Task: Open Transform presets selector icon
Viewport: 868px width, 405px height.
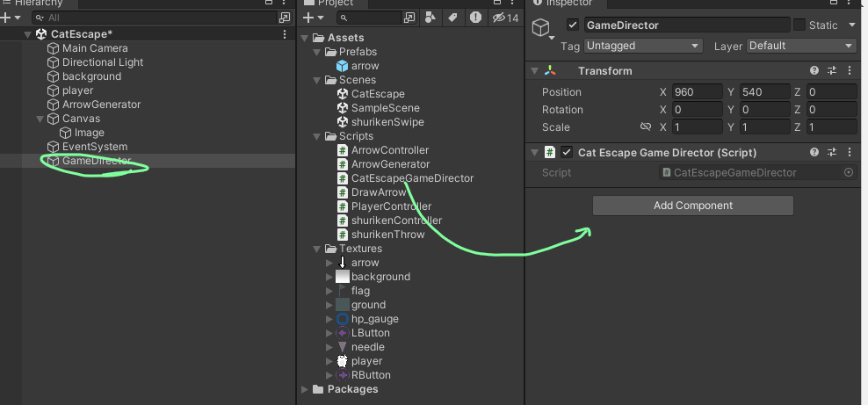Action: 832,71
